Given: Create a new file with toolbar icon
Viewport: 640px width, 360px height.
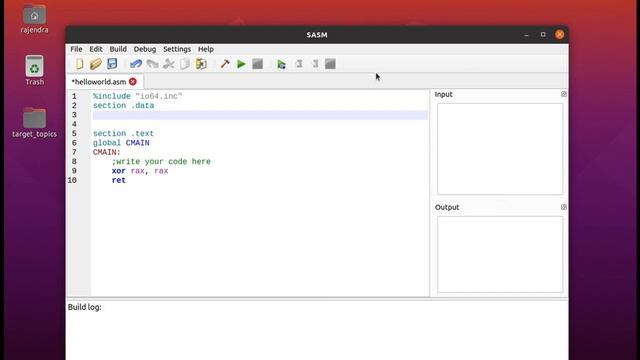Looking at the screenshot, I should point(79,64).
